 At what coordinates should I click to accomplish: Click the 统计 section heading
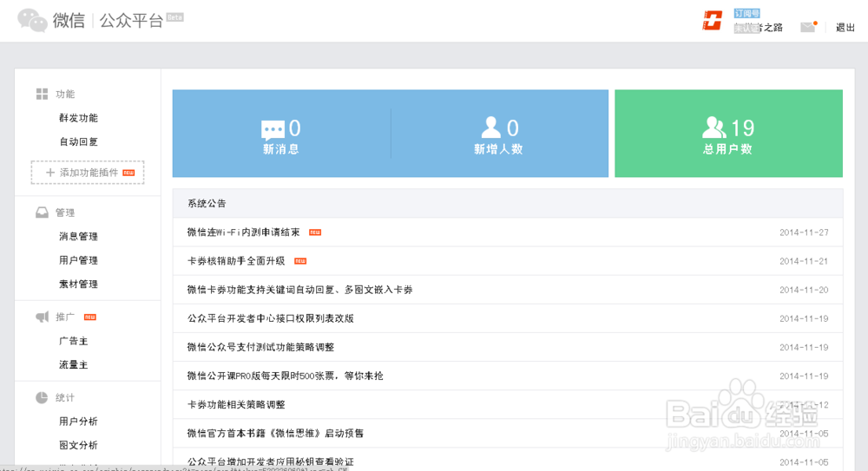(x=65, y=397)
